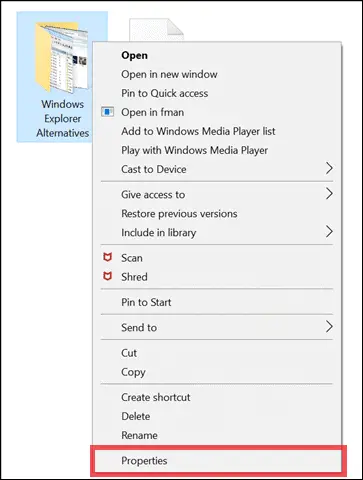Choose Open from the context menu
Image resolution: width=363 pixels, height=480 pixels.
point(217,55)
